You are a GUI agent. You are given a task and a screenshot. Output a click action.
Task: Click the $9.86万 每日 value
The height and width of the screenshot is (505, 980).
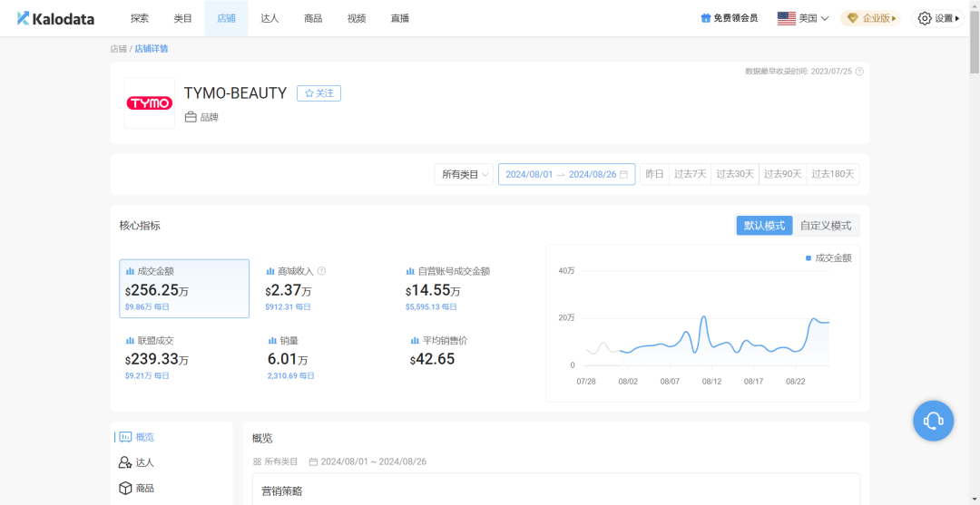tap(148, 306)
